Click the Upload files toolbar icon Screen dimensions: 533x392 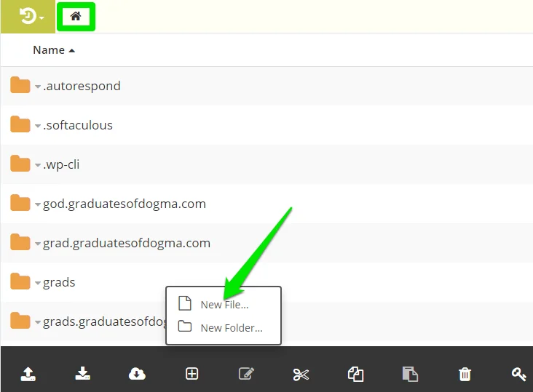point(28,374)
